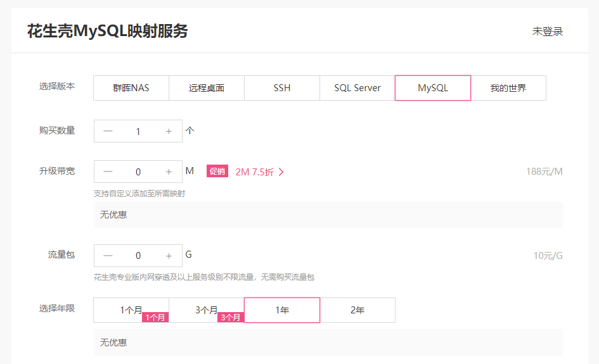Click the arrow next to 2M 7.5折
Image resolution: width=599 pixels, height=364 pixels.
click(281, 172)
